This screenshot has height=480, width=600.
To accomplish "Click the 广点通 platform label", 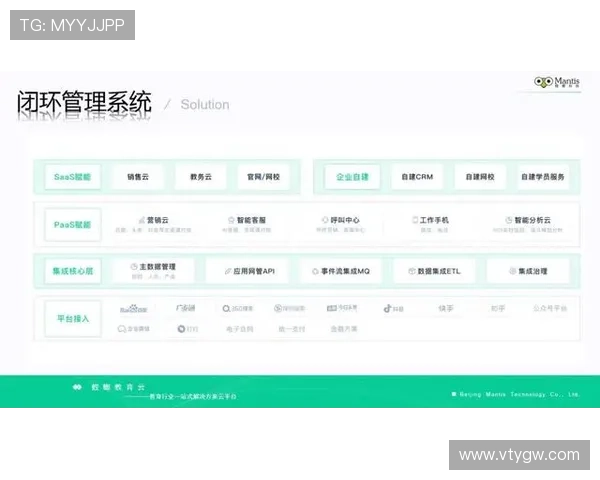I will [186, 308].
